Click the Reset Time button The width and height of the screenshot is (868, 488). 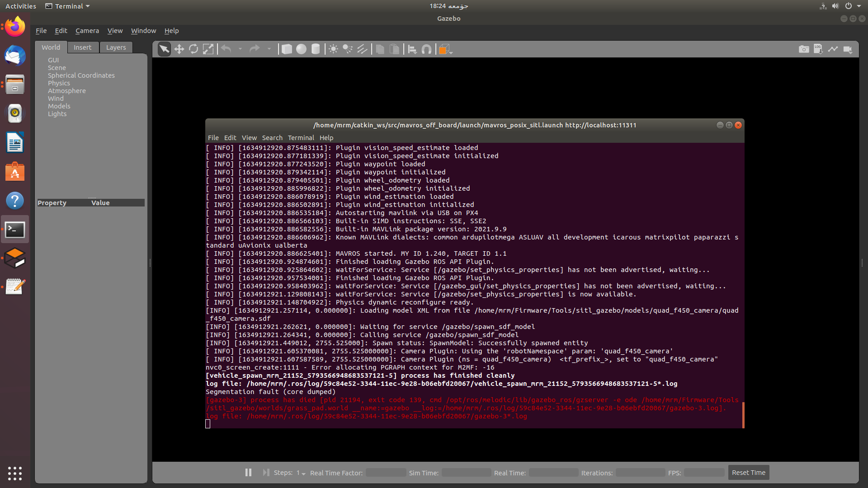(749, 473)
